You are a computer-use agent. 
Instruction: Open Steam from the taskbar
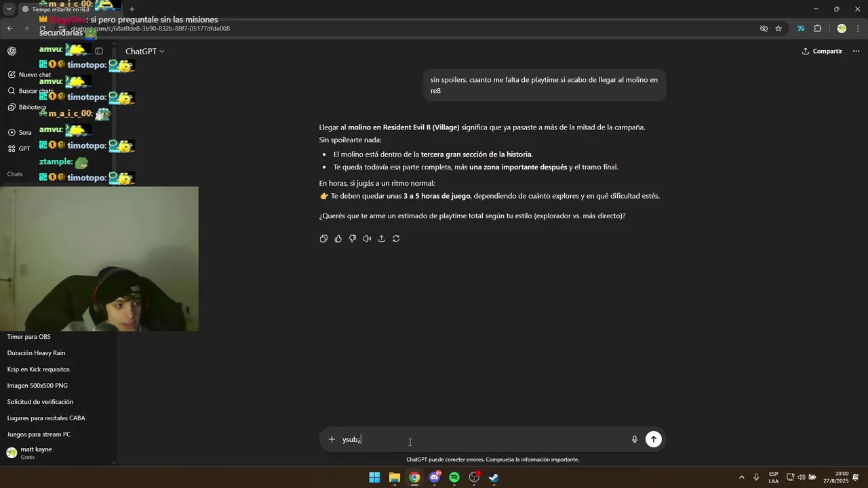(494, 477)
